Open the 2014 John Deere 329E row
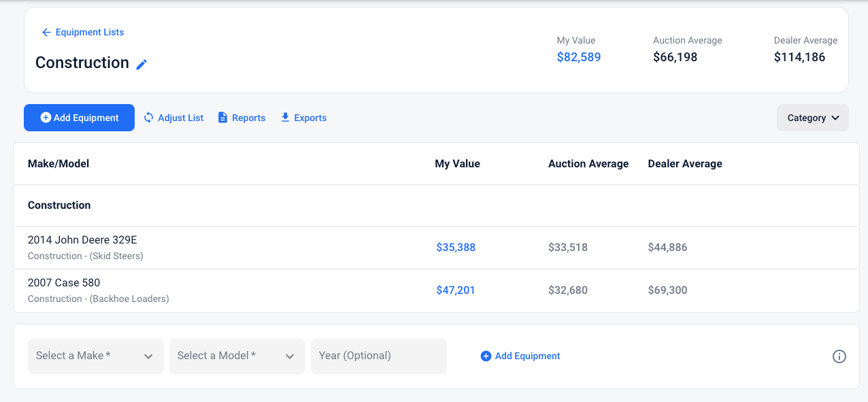Image resolution: width=868 pixels, height=402 pixels. 82,240
